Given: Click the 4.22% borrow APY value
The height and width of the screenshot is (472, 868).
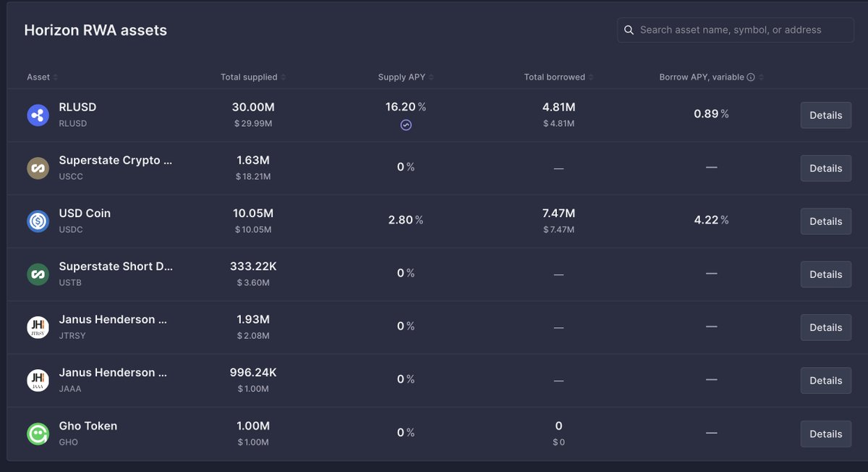Looking at the screenshot, I should 712,220.
